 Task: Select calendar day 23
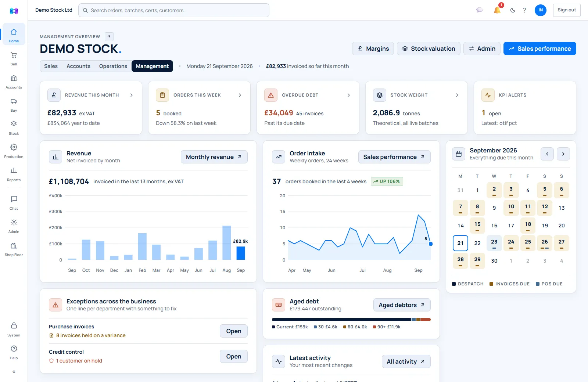coord(494,243)
